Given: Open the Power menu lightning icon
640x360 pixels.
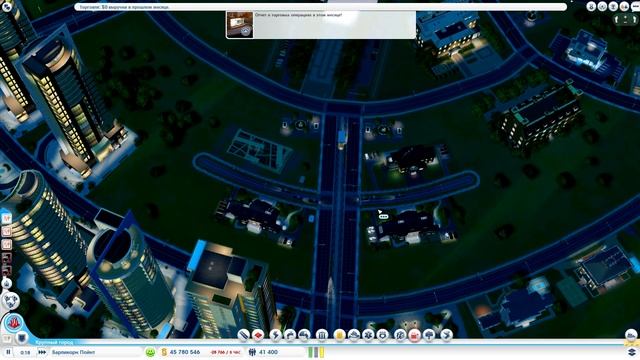Looking at the screenshot, I should click(275, 335).
